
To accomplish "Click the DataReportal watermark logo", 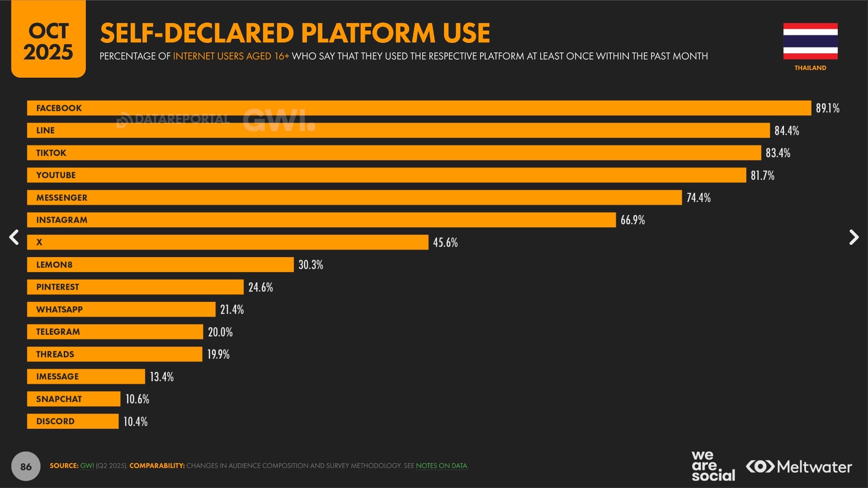I will coord(173,120).
